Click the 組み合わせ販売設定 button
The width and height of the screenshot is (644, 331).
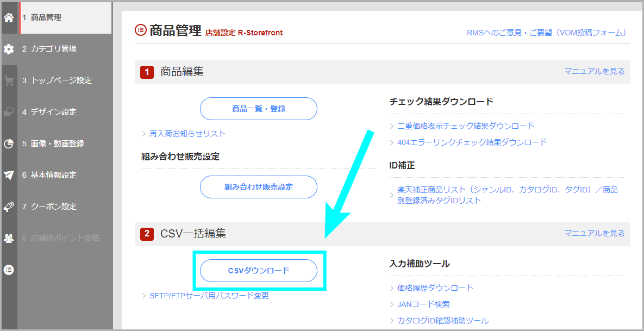click(259, 187)
